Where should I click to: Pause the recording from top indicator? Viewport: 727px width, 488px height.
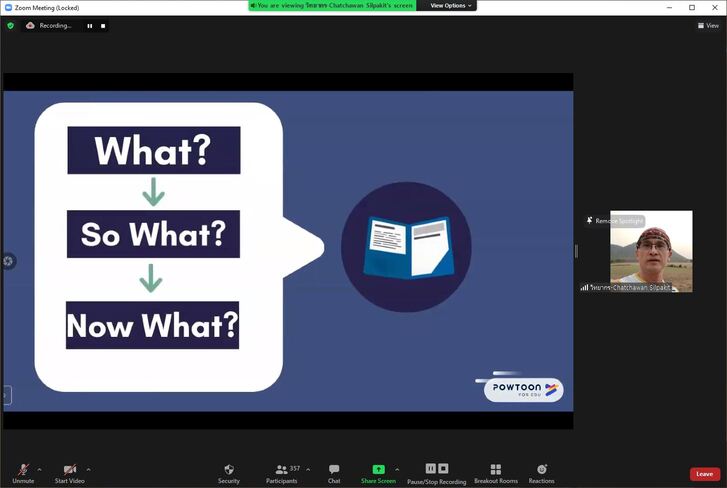click(89, 26)
